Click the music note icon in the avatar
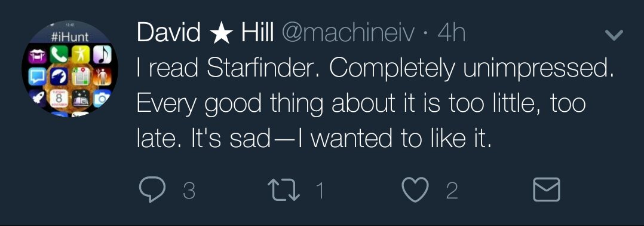Screen dimensions: 644x226 (x=102, y=55)
